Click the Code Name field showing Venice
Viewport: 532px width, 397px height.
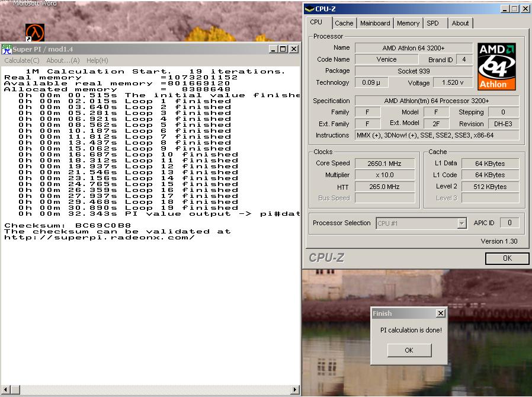click(x=386, y=59)
